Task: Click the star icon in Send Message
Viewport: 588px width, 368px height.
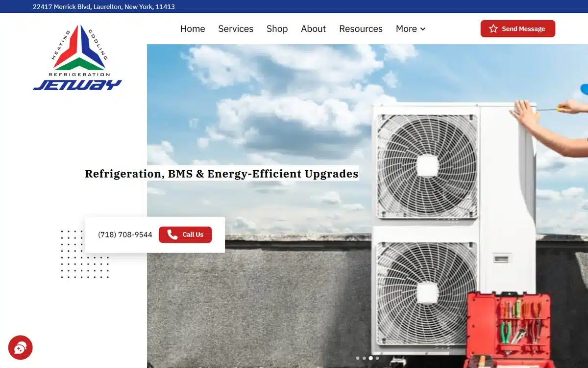Action: (493, 28)
